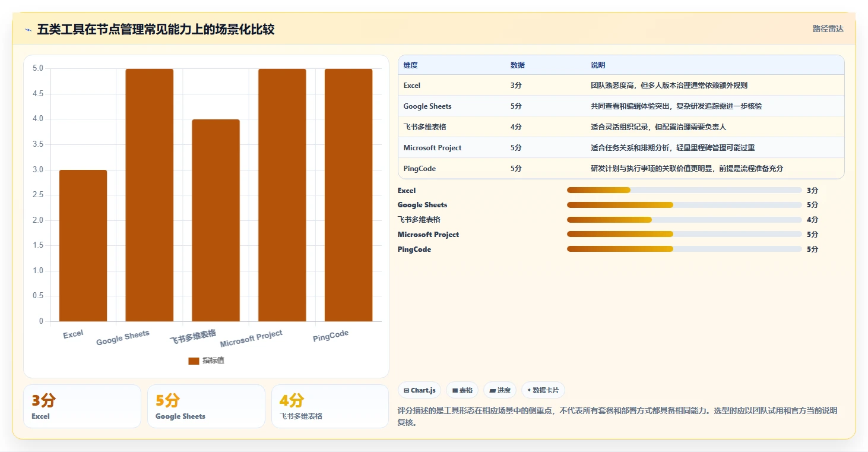Click the 5.0 value on the y-axis
868x452 pixels.
point(38,68)
